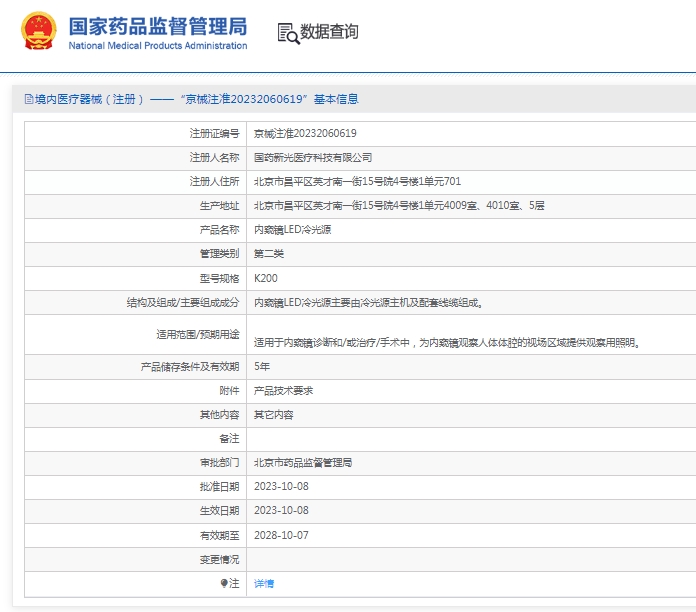
Task: Click the document icon beside 境内医疗器械
Action: [29, 99]
